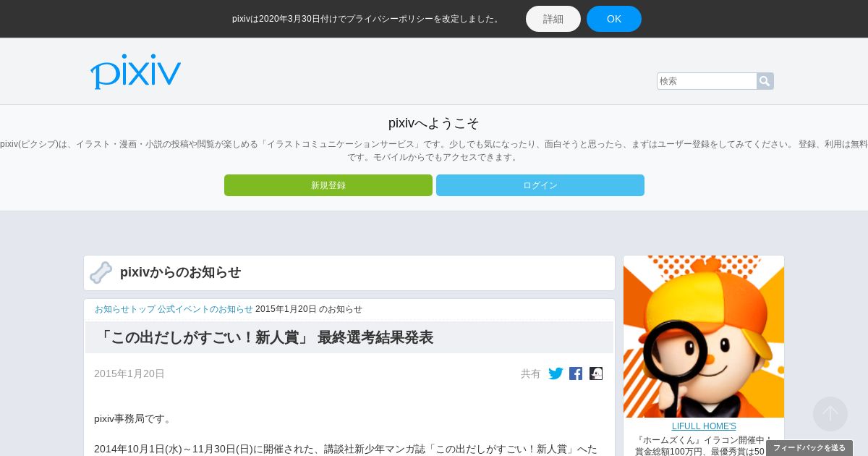The height and width of the screenshot is (456, 868).
Task: Share the notice on Facebook
Action: 576,373
